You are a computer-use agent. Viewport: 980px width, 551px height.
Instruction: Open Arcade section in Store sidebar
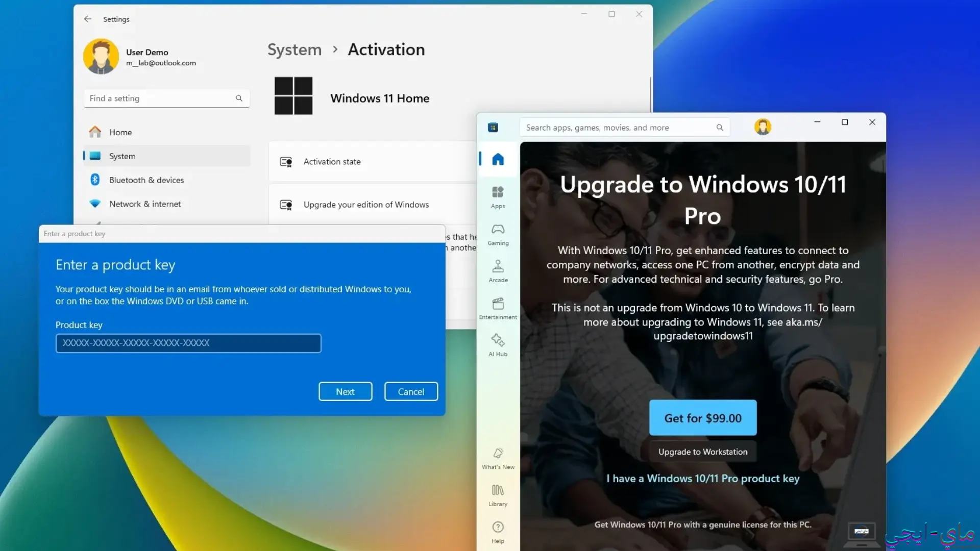tap(498, 271)
